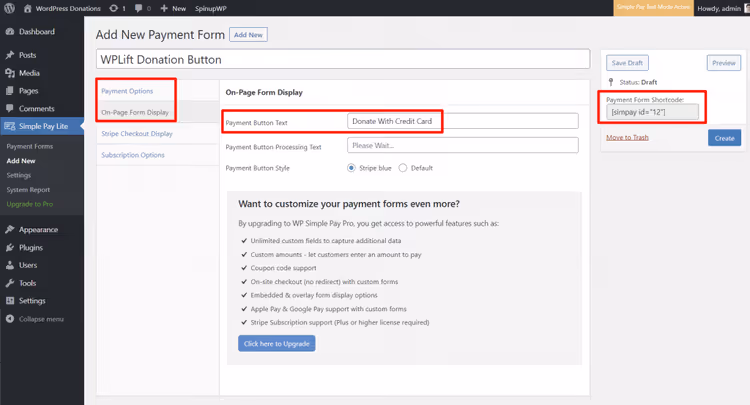Select the Stripe blue button style
Image resolution: width=750 pixels, height=405 pixels.
coord(351,168)
